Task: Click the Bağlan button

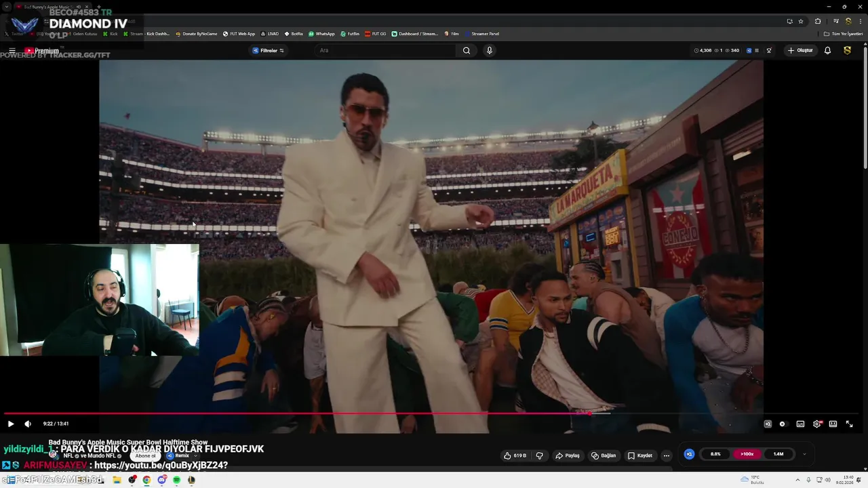Action: (604, 455)
